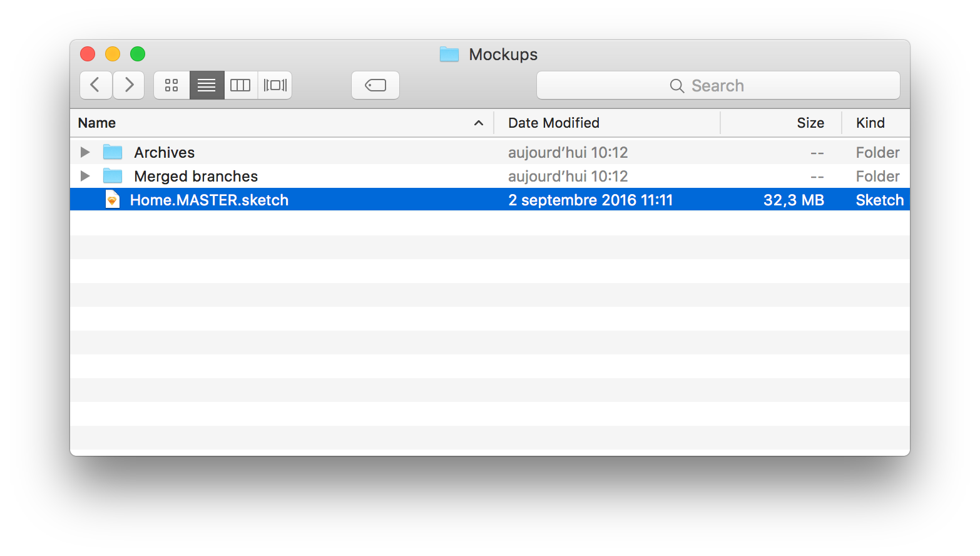
Task: Click the Merged branches folder icon
Action: (113, 176)
